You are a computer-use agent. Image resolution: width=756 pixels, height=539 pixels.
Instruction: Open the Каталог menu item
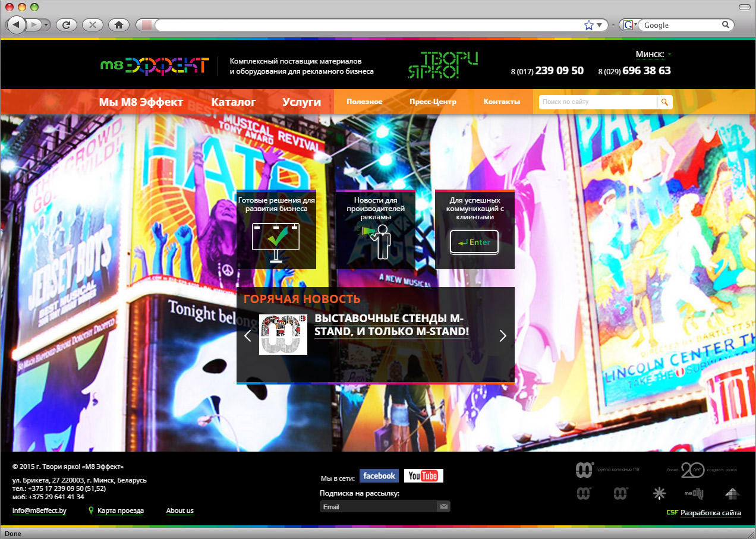click(234, 102)
